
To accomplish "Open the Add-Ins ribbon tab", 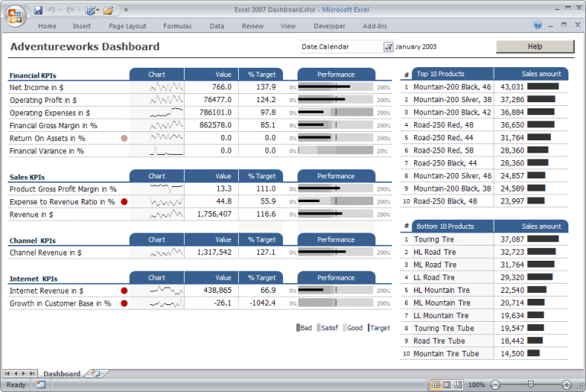I will (x=375, y=26).
